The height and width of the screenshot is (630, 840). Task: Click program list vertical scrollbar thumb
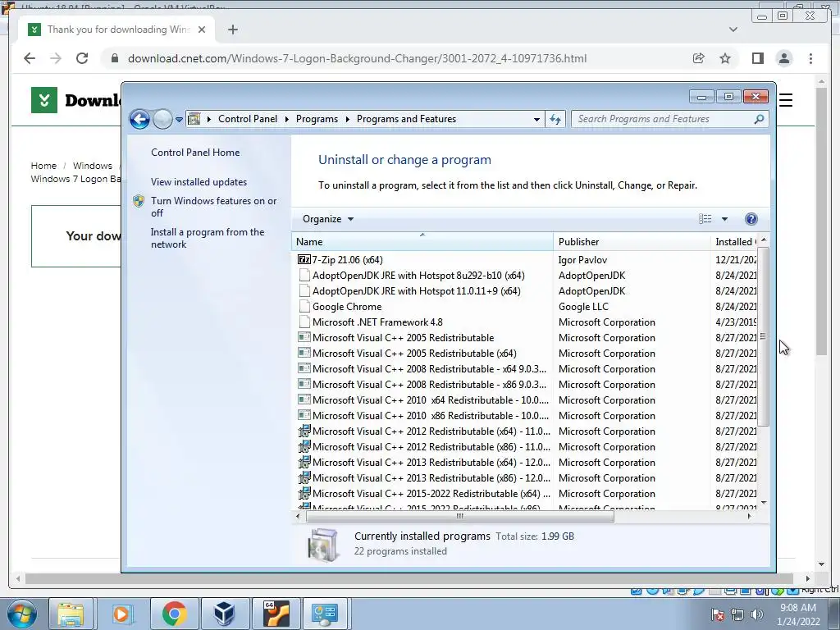click(x=764, y=336)
